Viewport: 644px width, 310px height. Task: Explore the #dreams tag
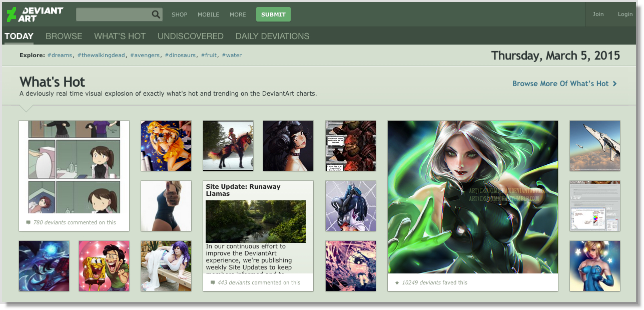(x=60, y=55)
